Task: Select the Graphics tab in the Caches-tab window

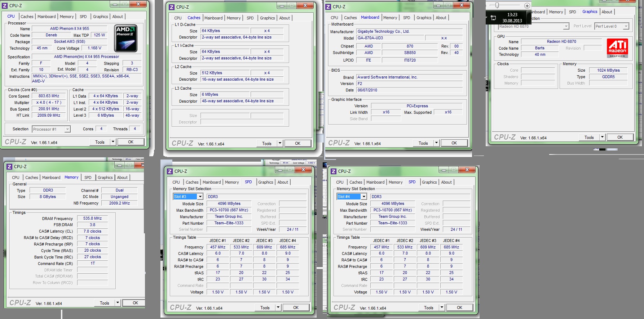Action: coord(268,18)
